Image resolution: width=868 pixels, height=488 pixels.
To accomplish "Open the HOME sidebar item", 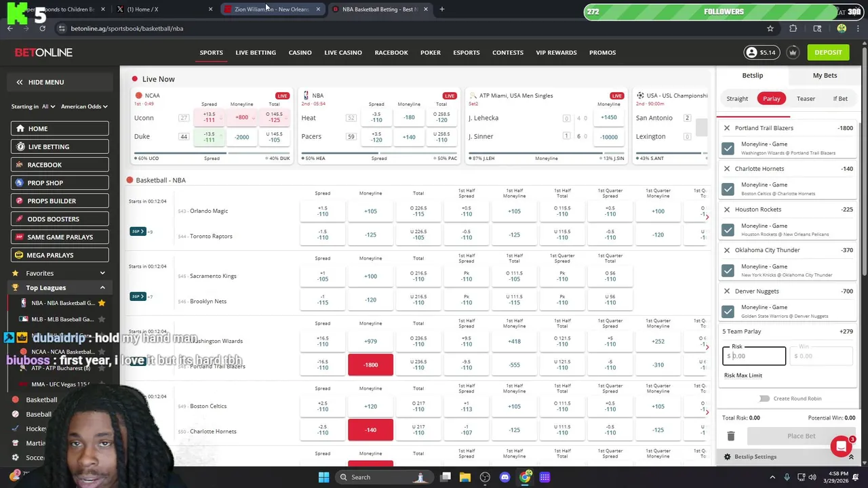I will [x=60, y=128].
